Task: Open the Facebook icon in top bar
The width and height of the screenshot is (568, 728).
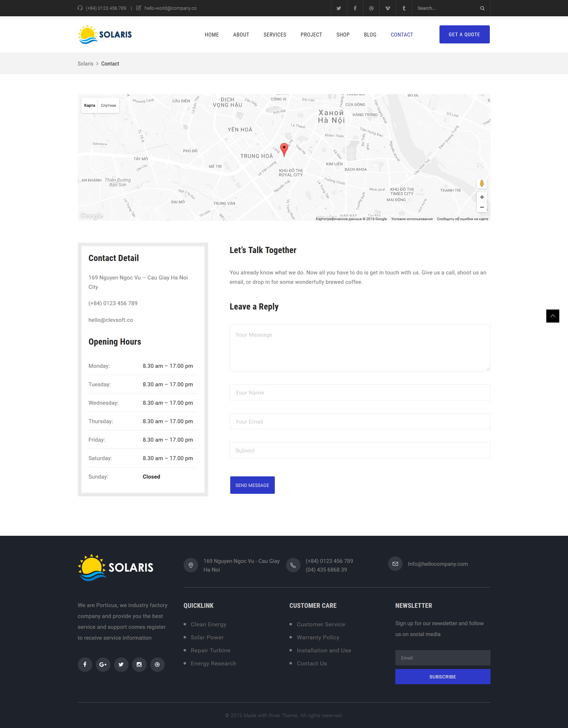Action: click(355, 8)
